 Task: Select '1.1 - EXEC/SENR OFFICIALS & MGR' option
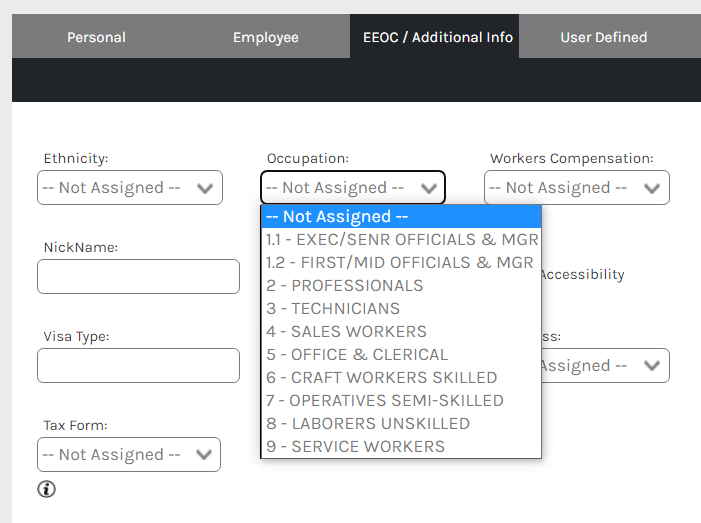pos(401,240)
